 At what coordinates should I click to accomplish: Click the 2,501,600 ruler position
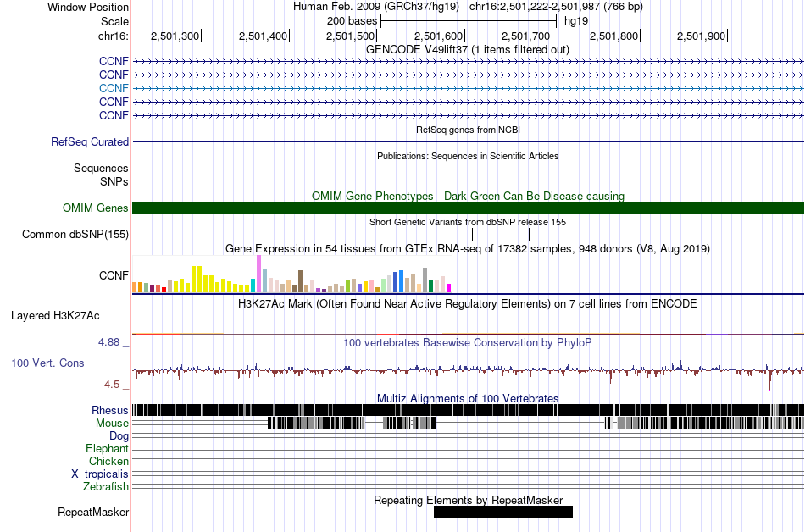[438, 36]
